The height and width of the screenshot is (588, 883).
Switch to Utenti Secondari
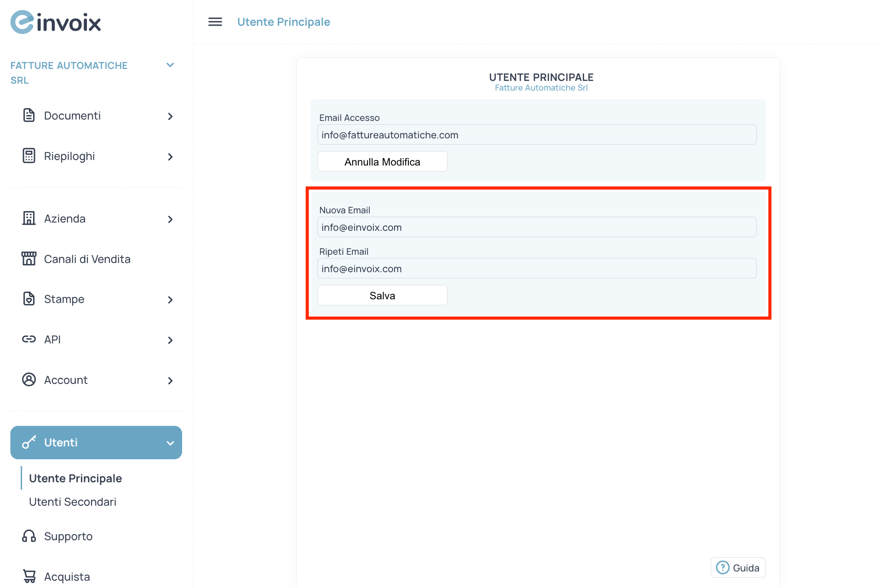pyautogui.click(x=73, y=502)
